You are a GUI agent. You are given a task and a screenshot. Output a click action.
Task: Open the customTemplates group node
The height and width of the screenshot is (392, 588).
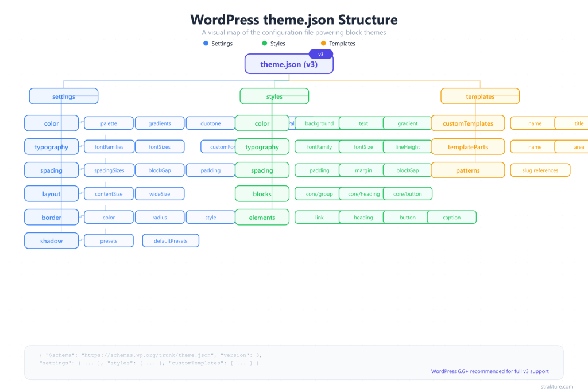point(468,123)
